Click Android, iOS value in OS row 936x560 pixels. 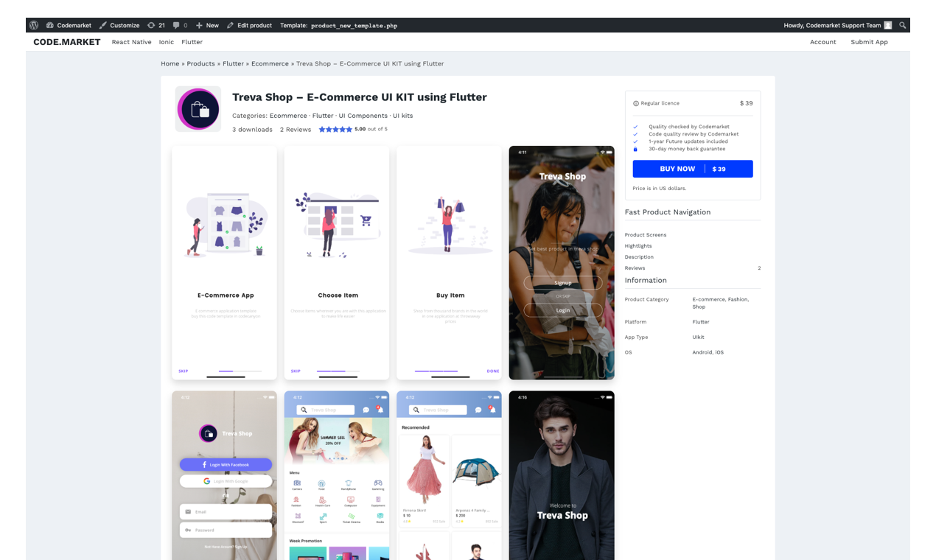(708, 352)
